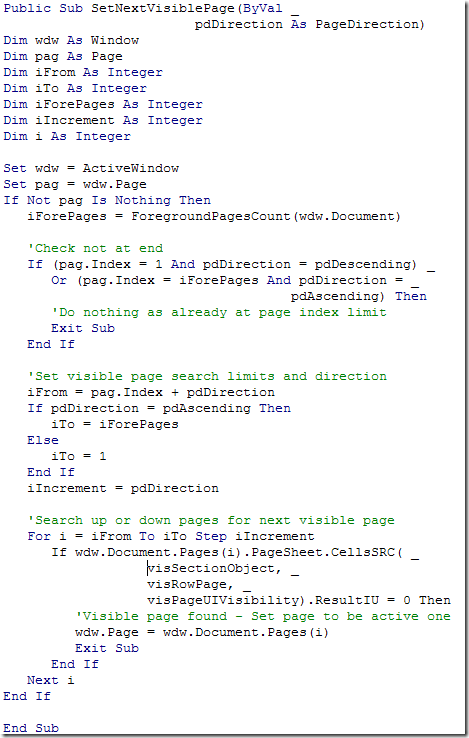
Task: Click comment "'Set visible page search limits and direction"
Action: (x=207, y=376)
